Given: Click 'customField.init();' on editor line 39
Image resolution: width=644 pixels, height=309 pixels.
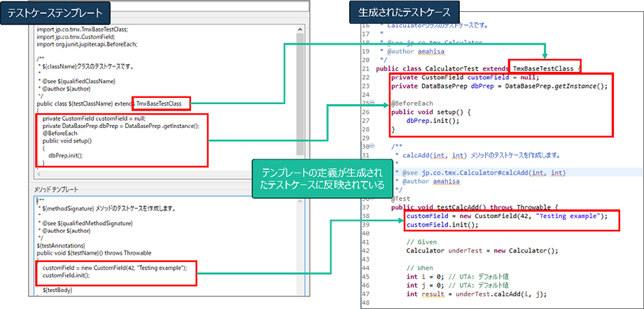Looking at the screenshot, I should tap(442, 225).
